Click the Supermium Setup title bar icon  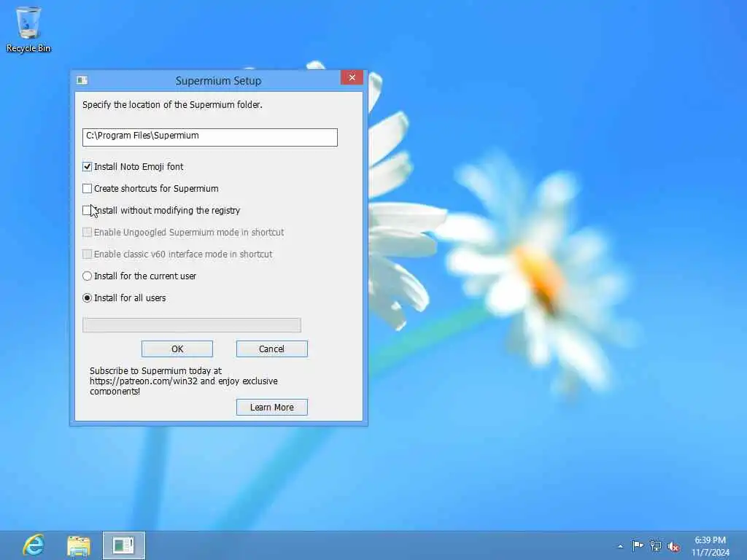(x=82, y=80)
